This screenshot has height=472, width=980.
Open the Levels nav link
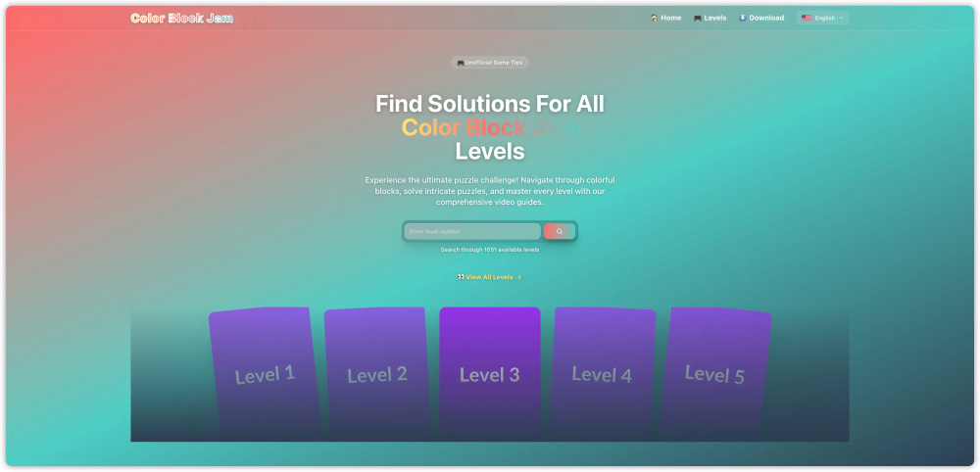tap(710, 18)
